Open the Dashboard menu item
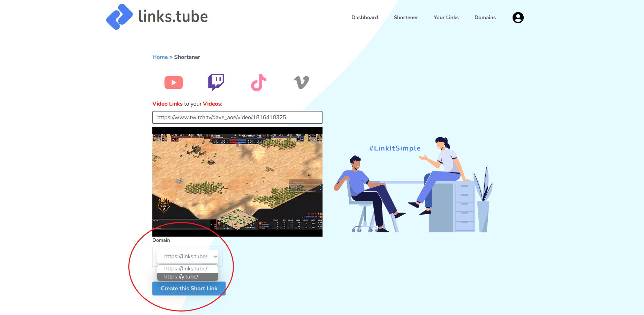The width and height of the screenshot is (644, 315). [365, 17]
